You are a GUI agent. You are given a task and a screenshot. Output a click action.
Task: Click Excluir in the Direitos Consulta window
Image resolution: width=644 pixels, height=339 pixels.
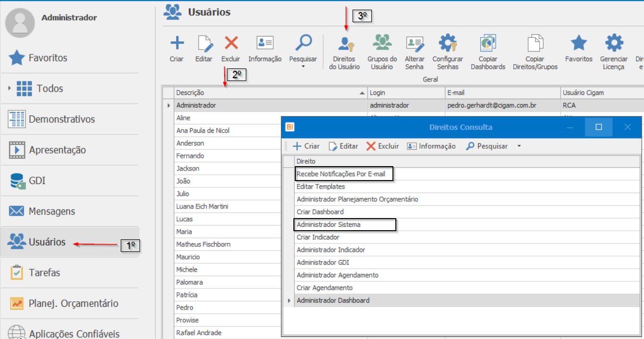click(383, 146)
